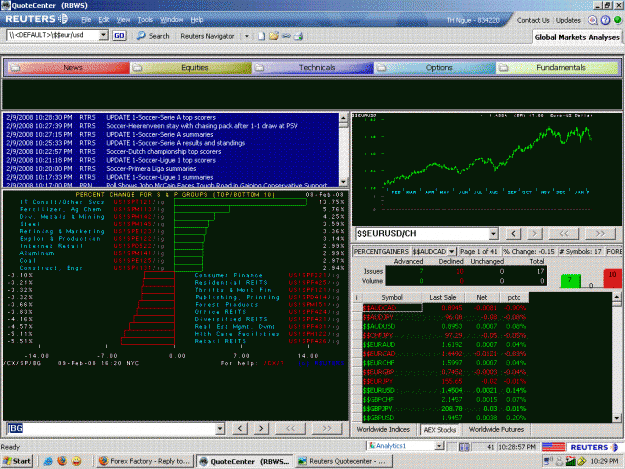The width and height of the screenshot is (625, 469).
Task: Click next > button beside BG input
Action: [261, 428]
